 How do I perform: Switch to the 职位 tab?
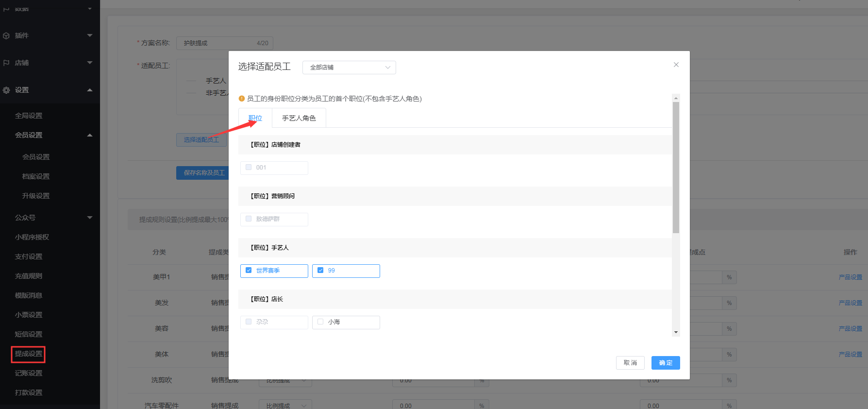tap(255, 118)
